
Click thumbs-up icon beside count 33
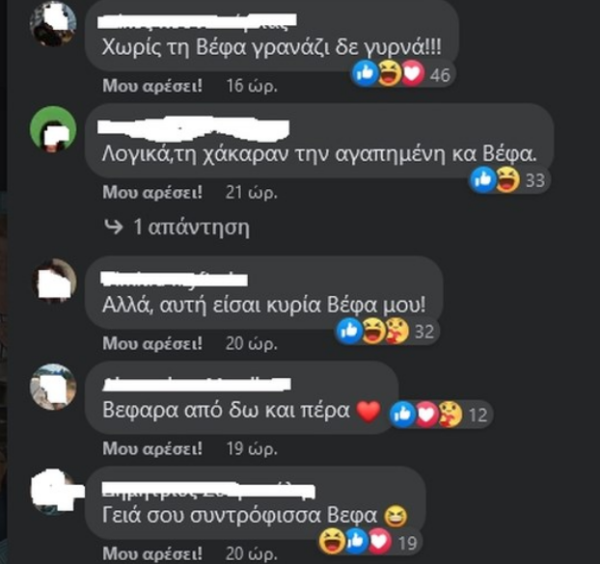(483, 179)
